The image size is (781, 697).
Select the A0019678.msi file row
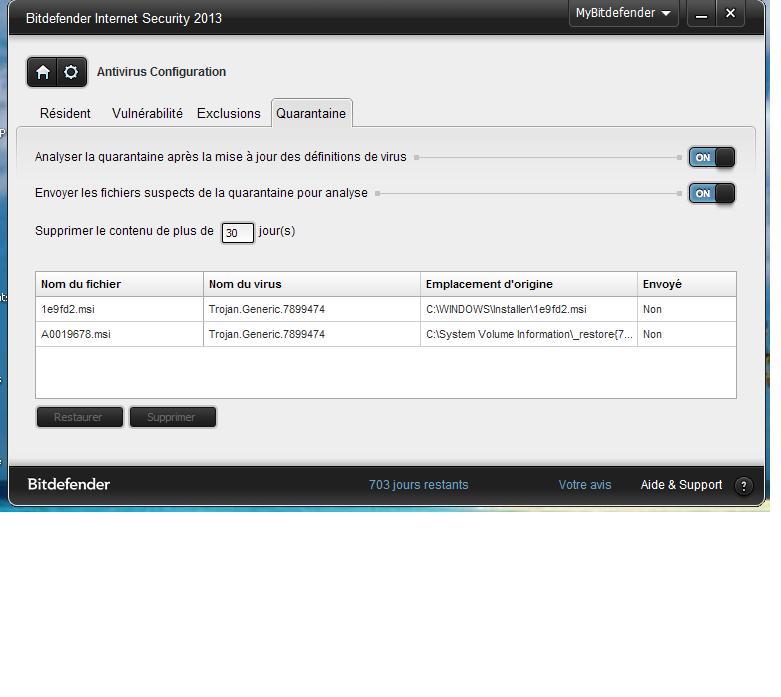[x=386, y=334]
